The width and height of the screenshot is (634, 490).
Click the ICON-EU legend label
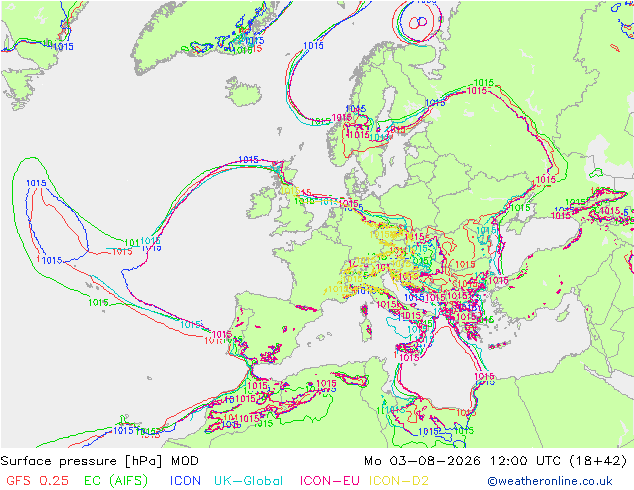(x=330, y=481)
